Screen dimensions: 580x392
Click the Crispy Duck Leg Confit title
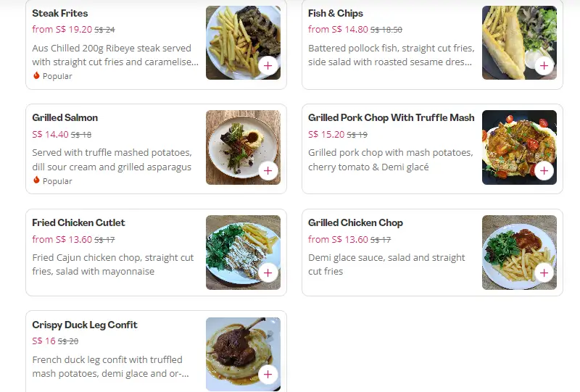click(x=85, y=325)
